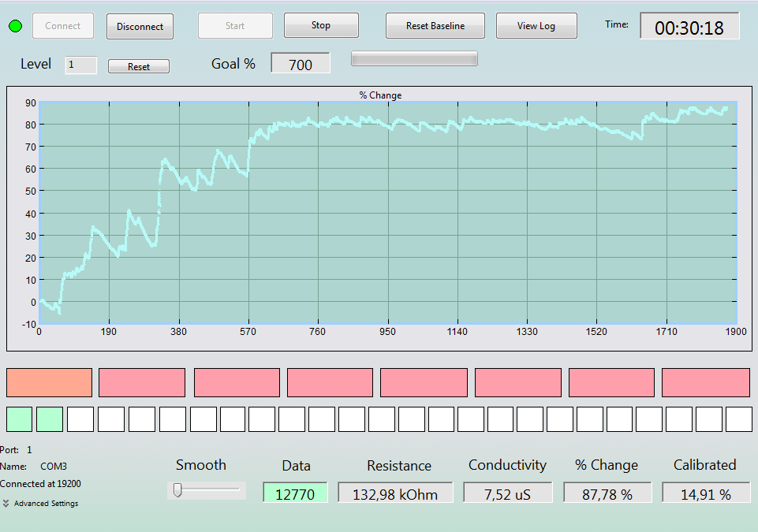This screenshot has width=758, height=532.
Task: Select the last pink level block
Action: [x=705, y=383]
